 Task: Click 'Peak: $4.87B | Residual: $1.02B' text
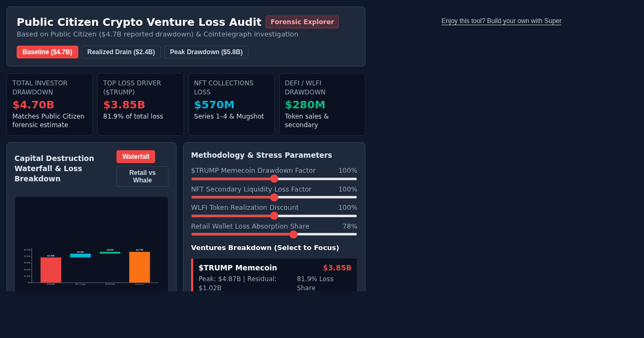(238, 283)
